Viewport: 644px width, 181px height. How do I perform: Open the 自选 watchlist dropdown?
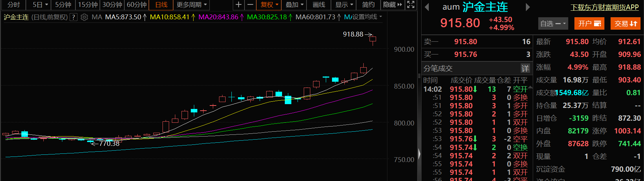(553, 23)
